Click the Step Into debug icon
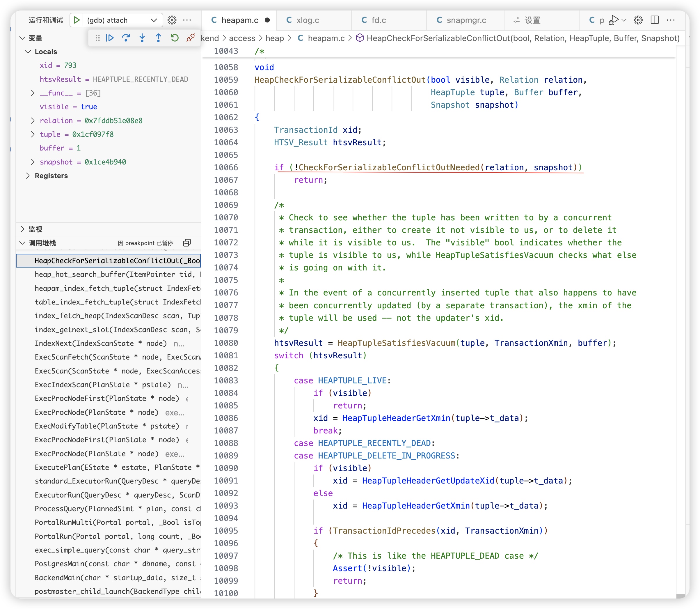The image size is (700, 609). pyautogui.click(x=142, y=38)
